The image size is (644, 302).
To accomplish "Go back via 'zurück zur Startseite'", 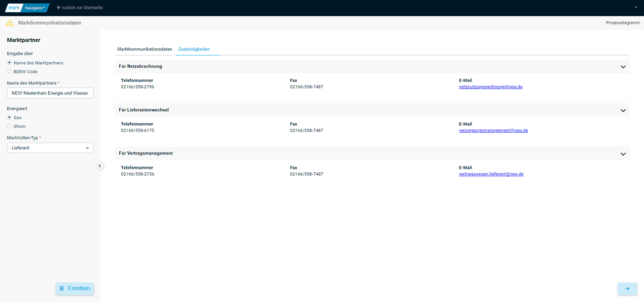I will [80, 8].
